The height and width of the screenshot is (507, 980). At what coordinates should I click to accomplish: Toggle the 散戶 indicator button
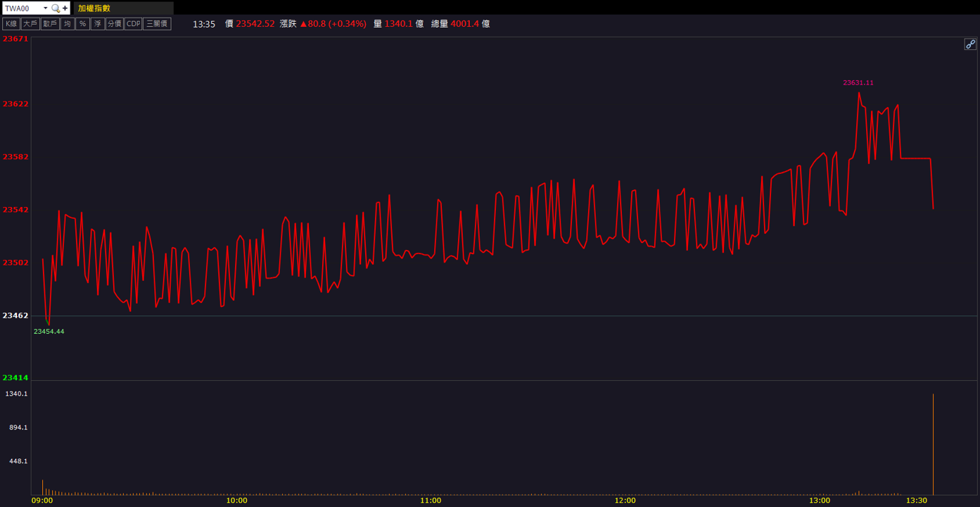(x=50, y=24)
